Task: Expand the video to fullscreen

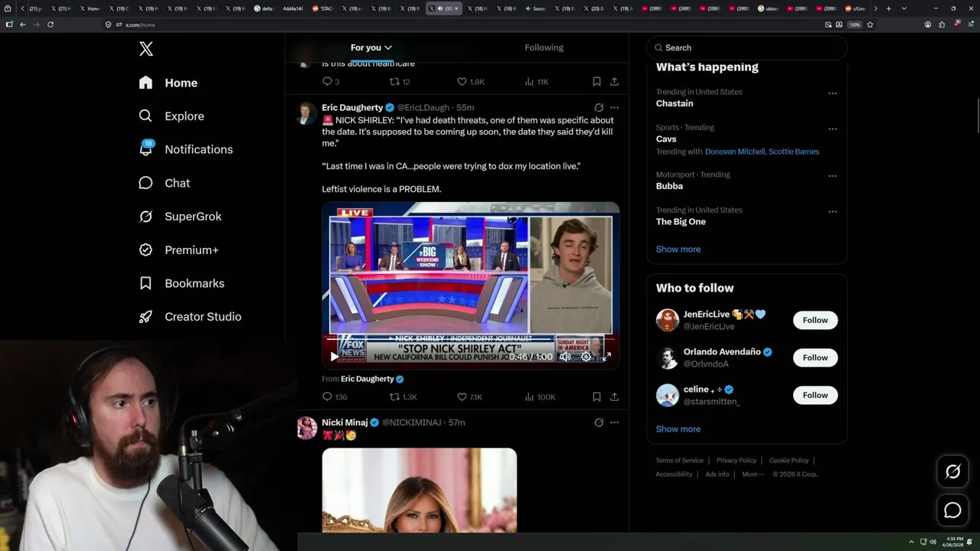Action: 606,357
